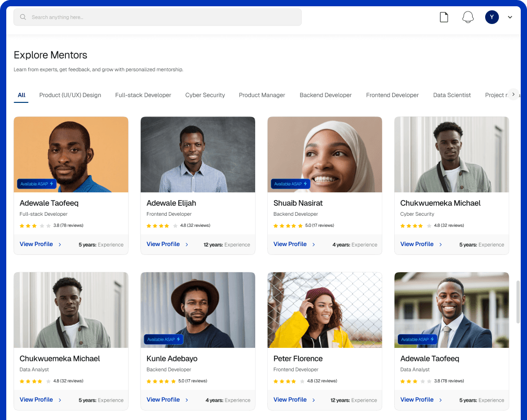
Task: Switch to Product (UI/UX) Design tab
Action: [70, 95]
